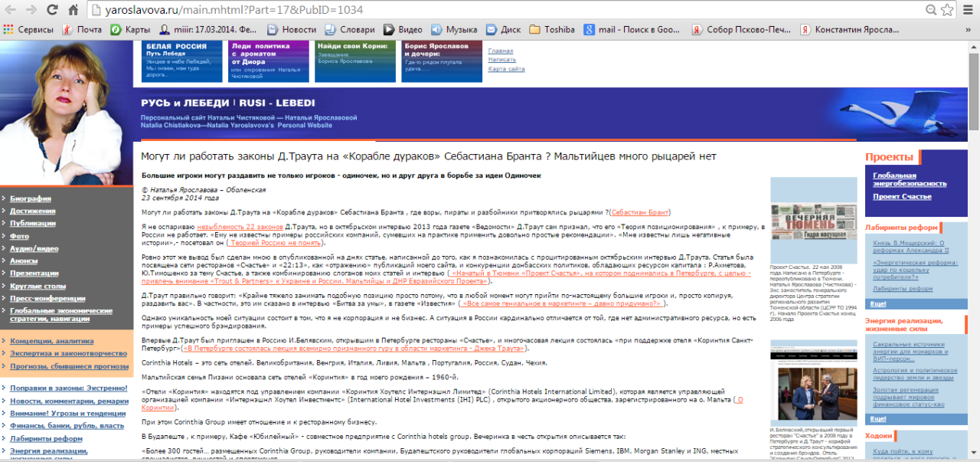This screenshot has height=462, width=980.
Task: Open Презентации in the left menu
Action: (34, 273)
